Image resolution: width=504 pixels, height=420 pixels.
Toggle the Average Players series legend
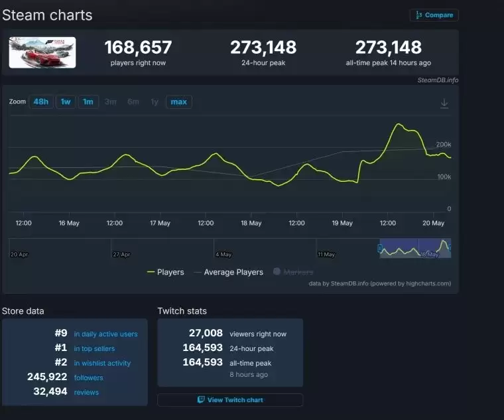229,272
